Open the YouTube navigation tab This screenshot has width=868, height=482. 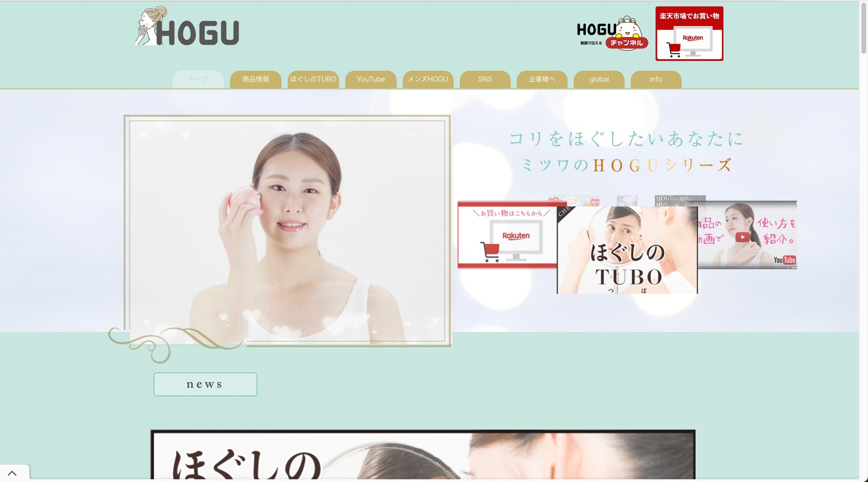[370, 79]
